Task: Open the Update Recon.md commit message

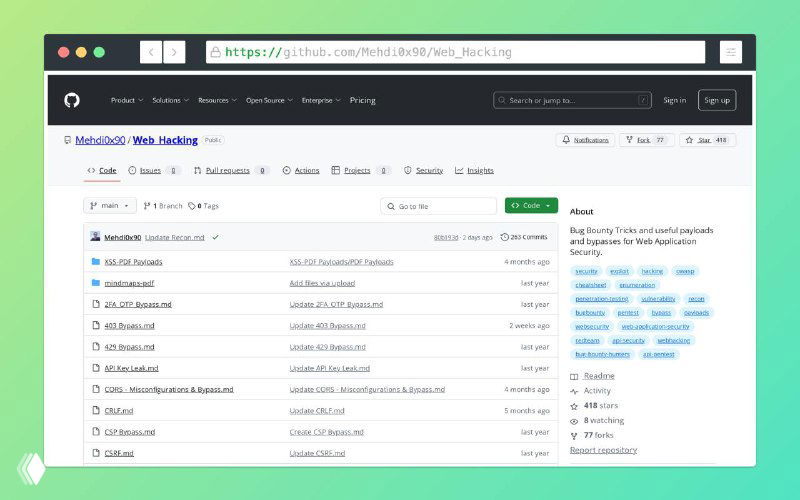Action: (174, 237)
